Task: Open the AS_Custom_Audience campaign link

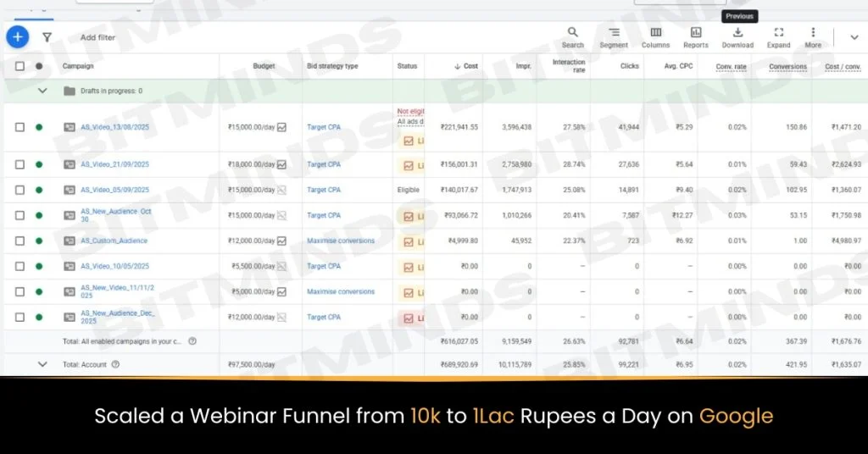Action: pyautogui.click(x=114, y=241)
